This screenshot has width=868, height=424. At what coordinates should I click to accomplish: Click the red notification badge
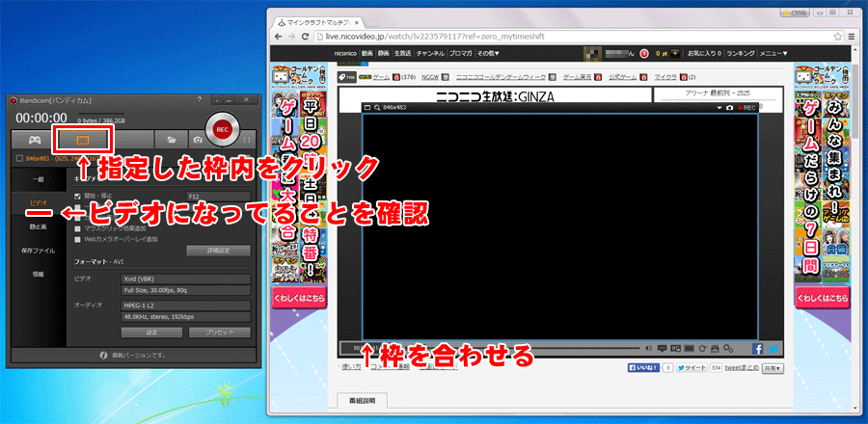(644, 54)
